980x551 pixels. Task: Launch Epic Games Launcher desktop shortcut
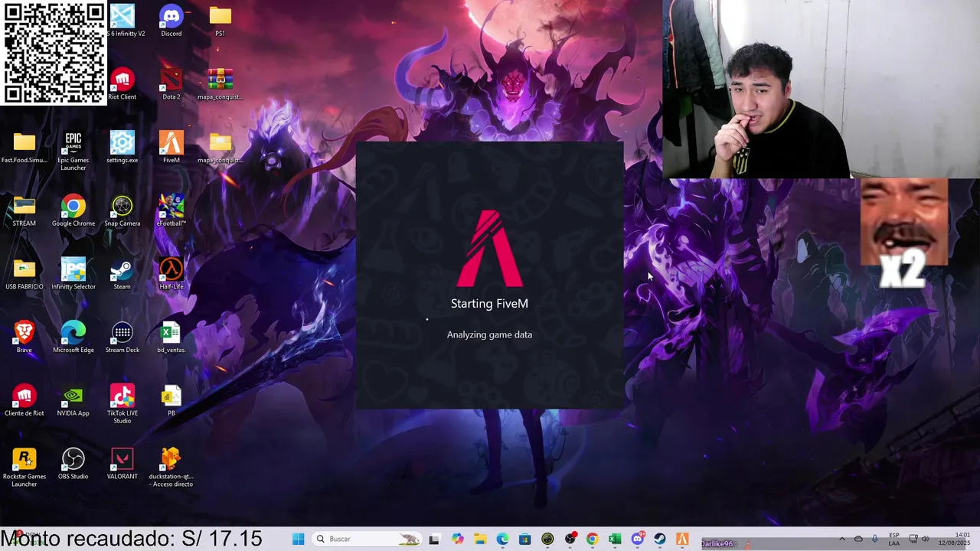(73, 150)
